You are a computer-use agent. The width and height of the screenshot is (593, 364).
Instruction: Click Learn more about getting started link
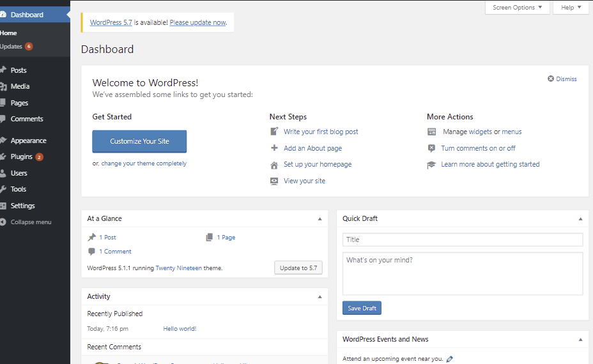[x=490, y=164]
